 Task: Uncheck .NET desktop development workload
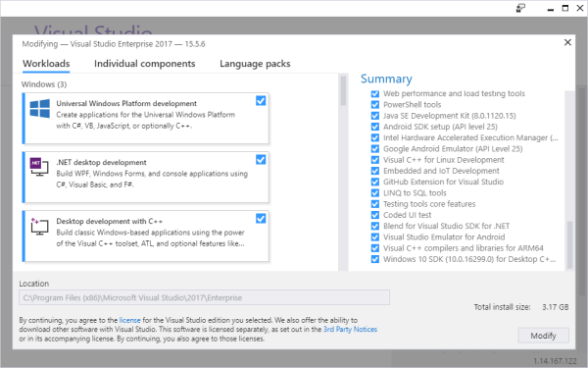[x=261, y=160]
